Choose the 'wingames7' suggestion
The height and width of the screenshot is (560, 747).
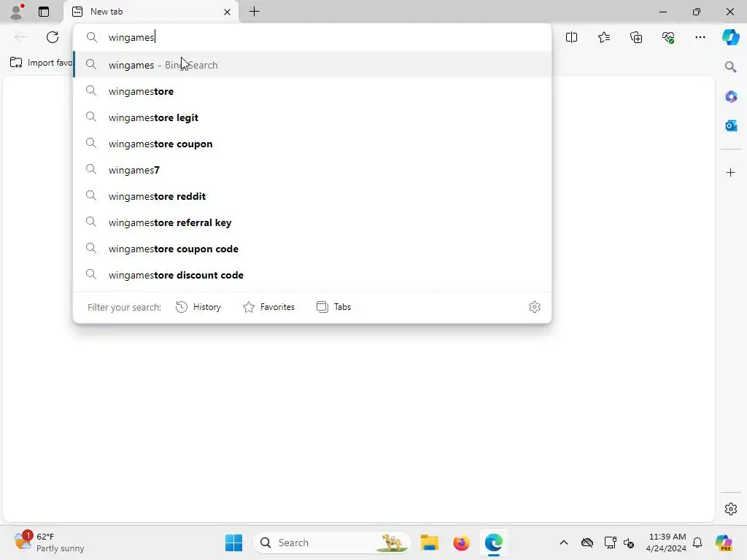(x=312, y=169)
